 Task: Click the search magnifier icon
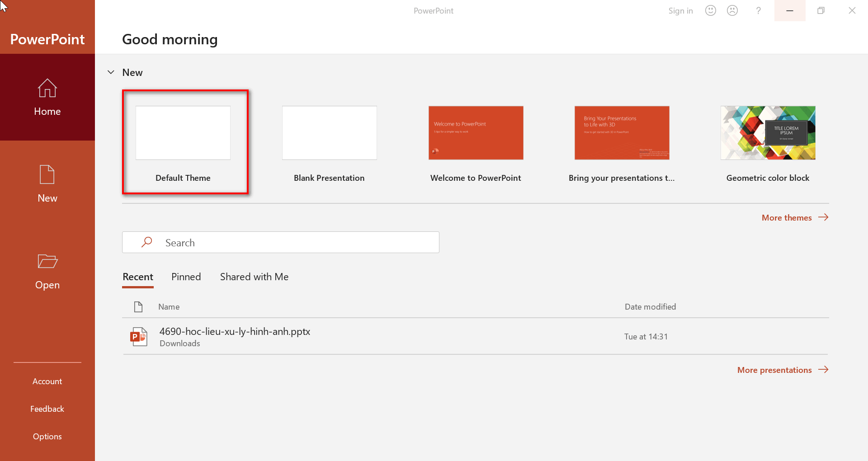146,242
